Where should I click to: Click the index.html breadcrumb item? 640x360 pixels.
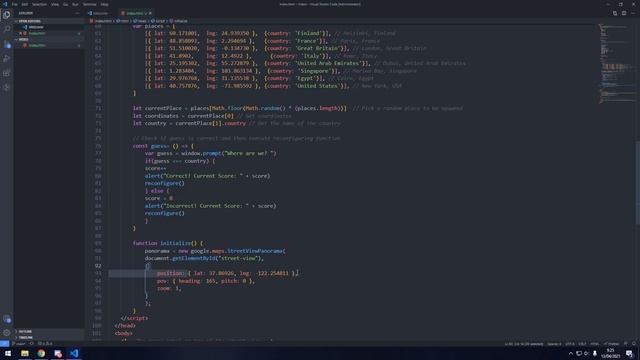[103, 21]
